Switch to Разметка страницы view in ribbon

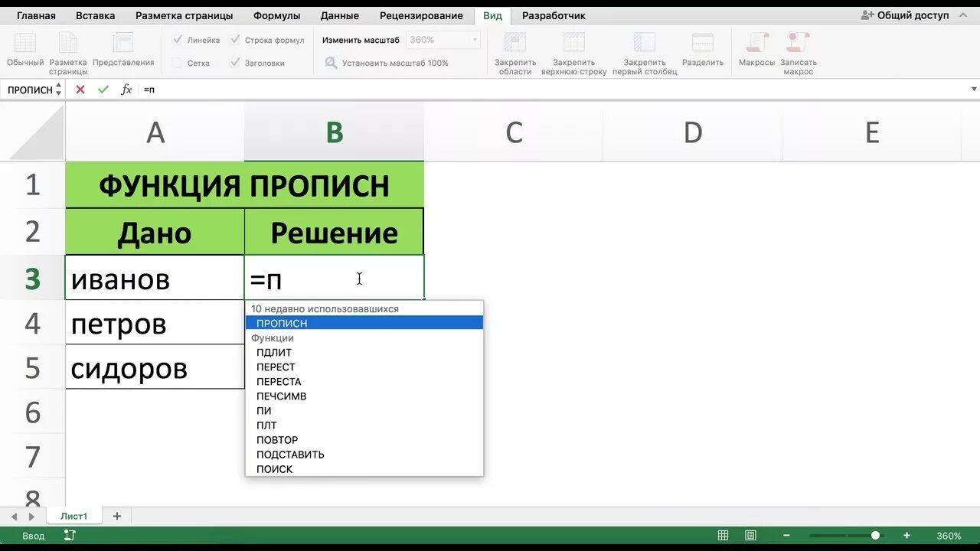(x=68, y=43)
